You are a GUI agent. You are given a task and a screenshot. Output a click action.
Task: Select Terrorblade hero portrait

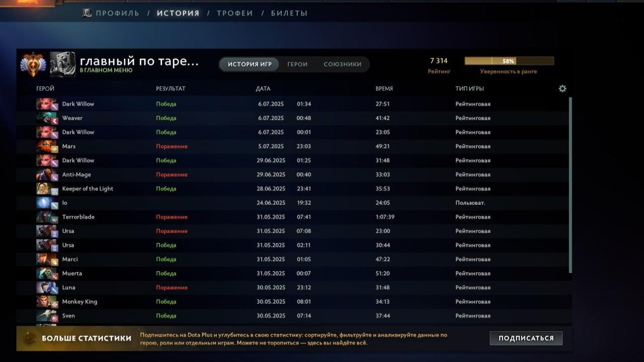point(47,217)
